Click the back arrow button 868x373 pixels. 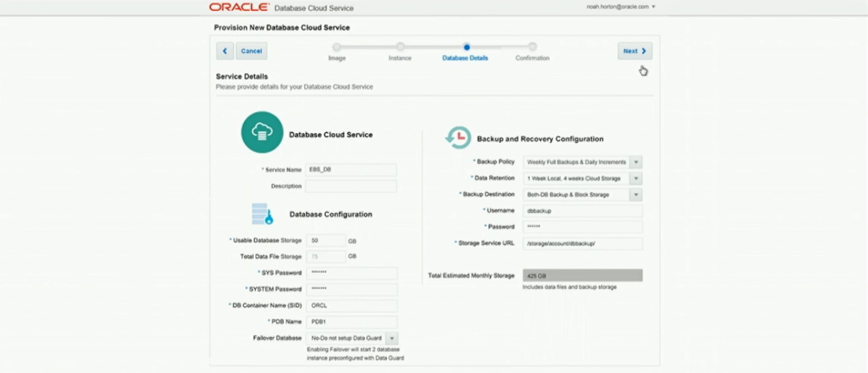(224, 51)
